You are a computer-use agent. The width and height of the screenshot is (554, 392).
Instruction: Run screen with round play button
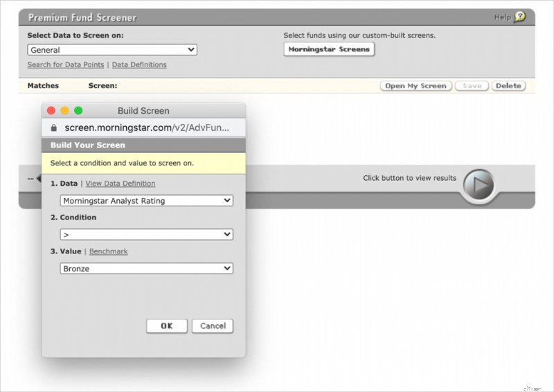tap(479, 185)
